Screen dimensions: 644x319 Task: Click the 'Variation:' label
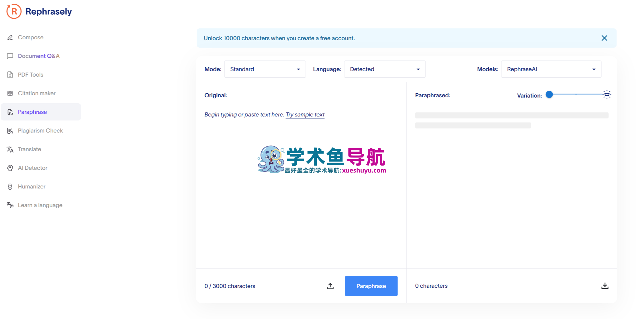coord(529,96)
